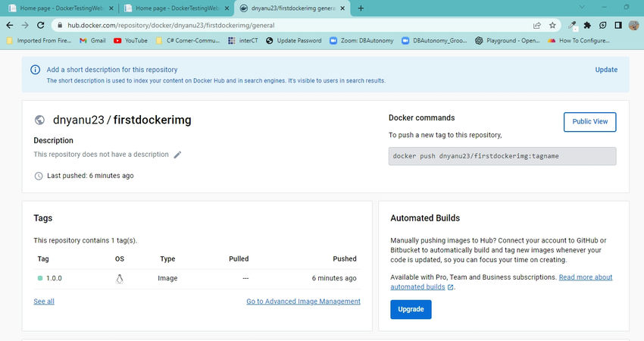The width and height of the screenshot is (644, 341).
Task: Click the pencil icon to edit description
Action: [x=177, y=155]
